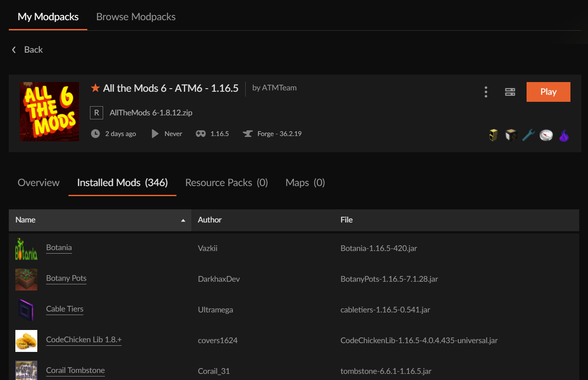Click the 'by ATMTeam' author text
The image size is (588, 380).
point(274,88)
